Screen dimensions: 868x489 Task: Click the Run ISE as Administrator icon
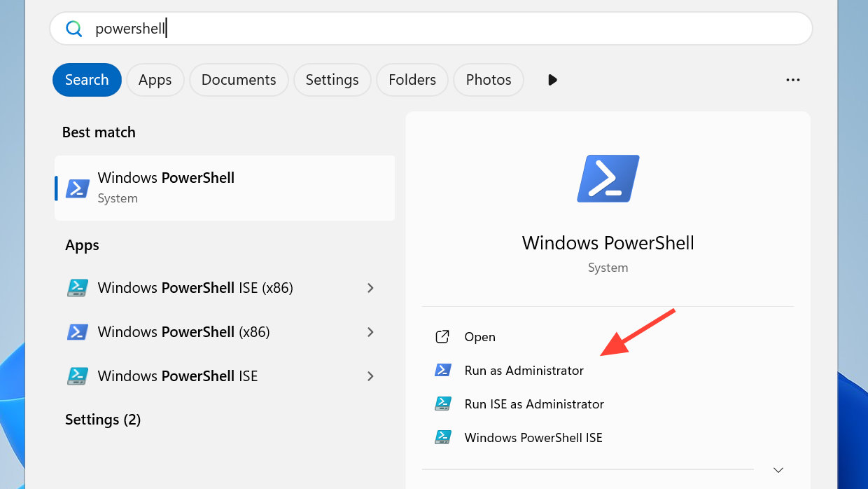point(442,404)
